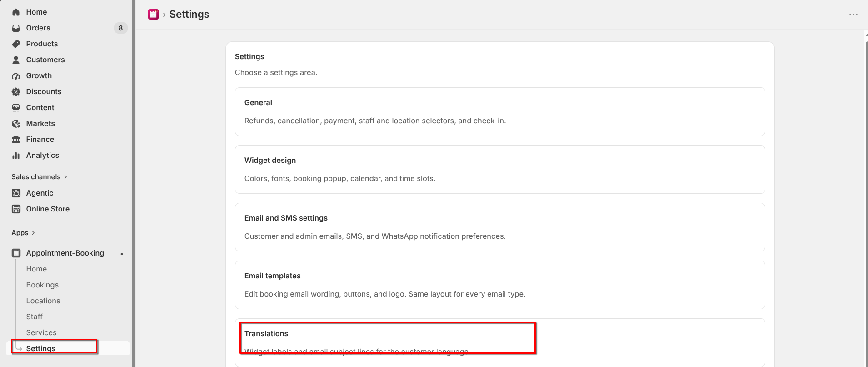Open the Widget design settings card
This screenshot has width=868, height=367.
point(500,169)
